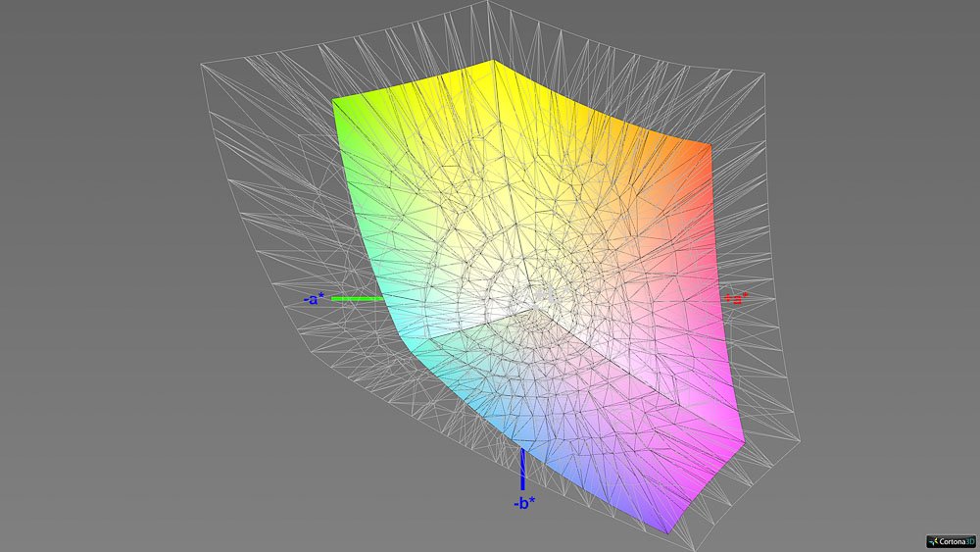Viewport: 980px width, 552px height.
Task: Click the green -a* axis line
Action: click(x=357, y=299)
